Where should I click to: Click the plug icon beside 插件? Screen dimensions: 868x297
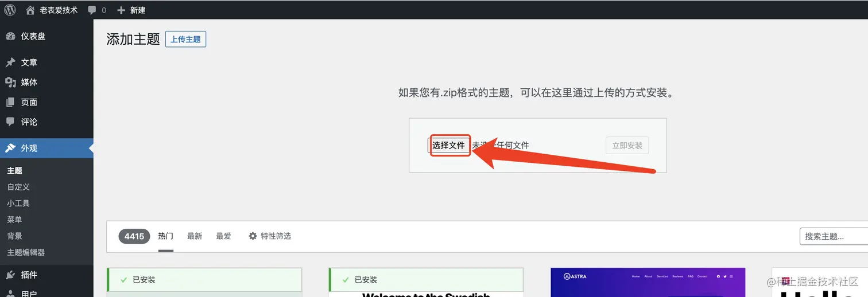pyautogui.click(x=10, y=275)
